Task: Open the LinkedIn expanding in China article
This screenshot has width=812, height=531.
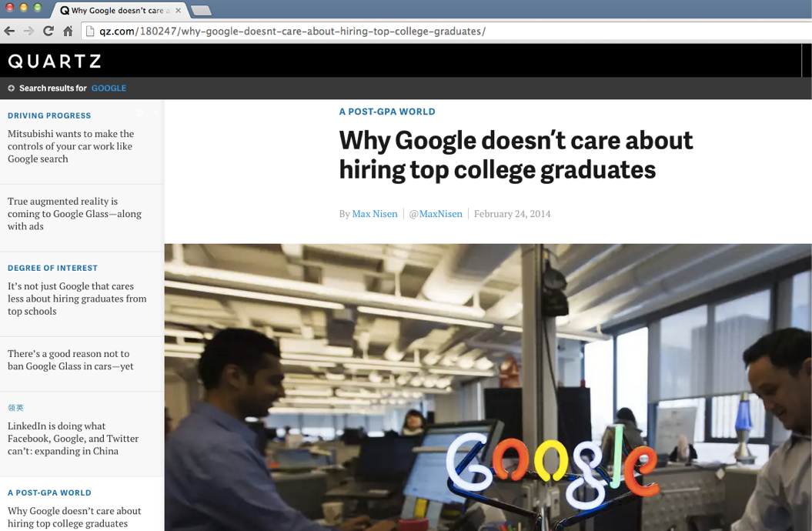Action: 73,439
